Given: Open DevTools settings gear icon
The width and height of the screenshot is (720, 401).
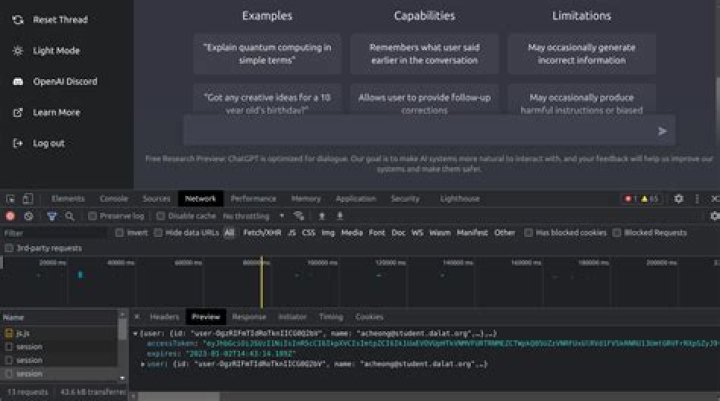Looking at the screenshot, I should coord(679,199).
